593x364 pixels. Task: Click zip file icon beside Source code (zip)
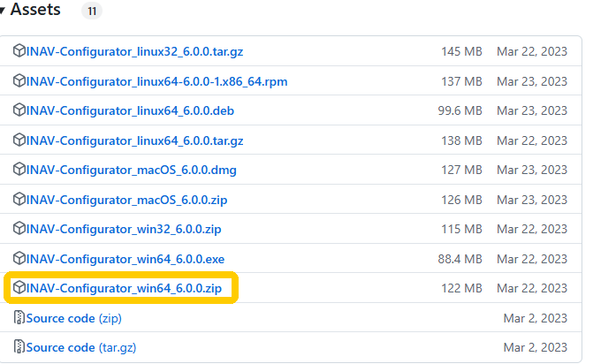pos(19,317)
